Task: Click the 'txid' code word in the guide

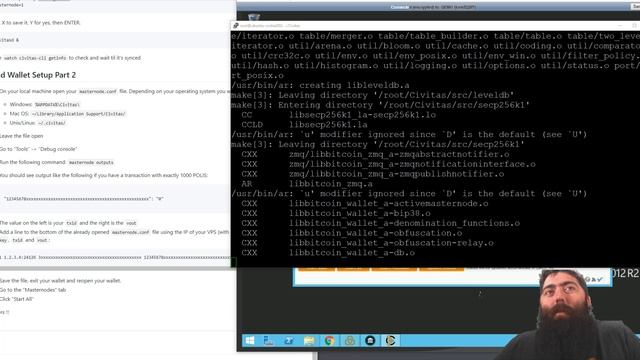Action: click(x=71, y=223)
